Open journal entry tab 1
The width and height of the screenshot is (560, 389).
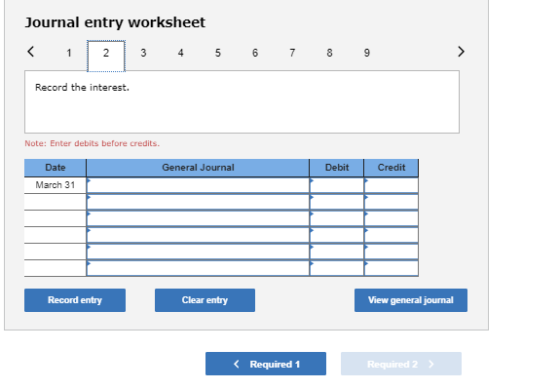tap(69, 53)
